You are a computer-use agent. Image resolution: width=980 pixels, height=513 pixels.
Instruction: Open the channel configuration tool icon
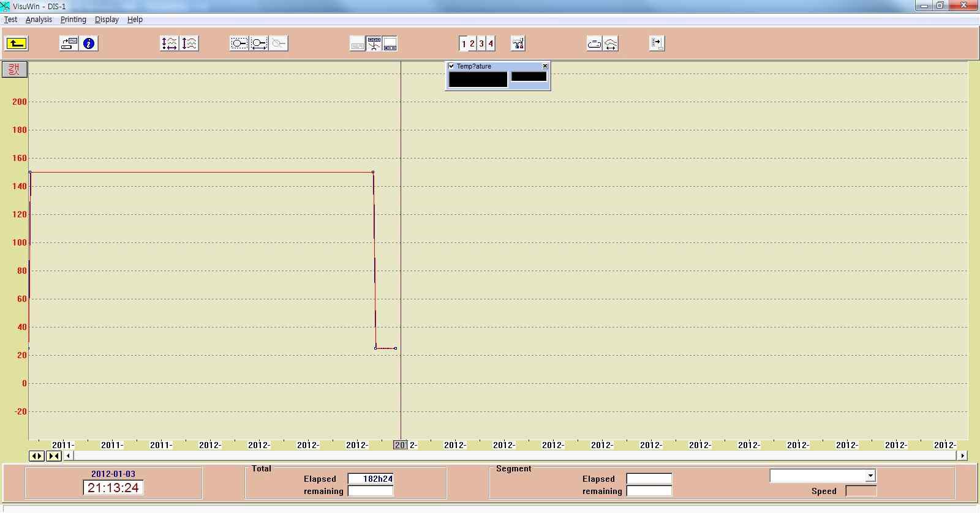tap(518, 43)
